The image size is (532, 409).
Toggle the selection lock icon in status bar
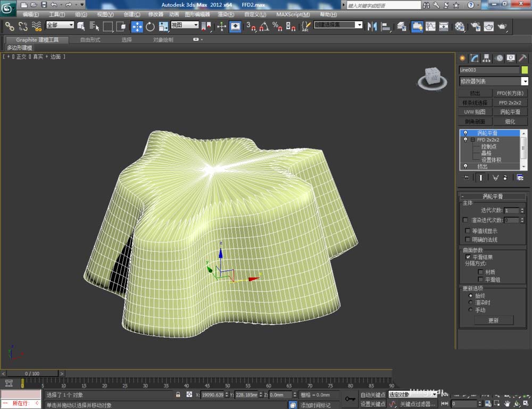[x=178, y=395]
